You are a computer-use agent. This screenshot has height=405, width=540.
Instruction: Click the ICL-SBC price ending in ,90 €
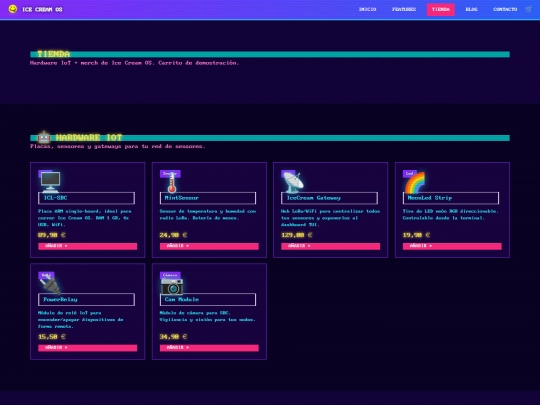coord(52,235)
